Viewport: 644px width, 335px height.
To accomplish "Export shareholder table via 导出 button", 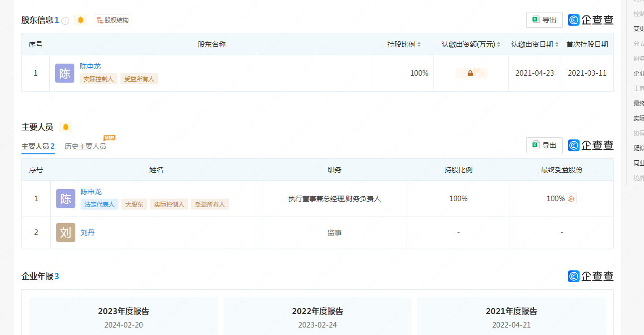I will (544, 20).
